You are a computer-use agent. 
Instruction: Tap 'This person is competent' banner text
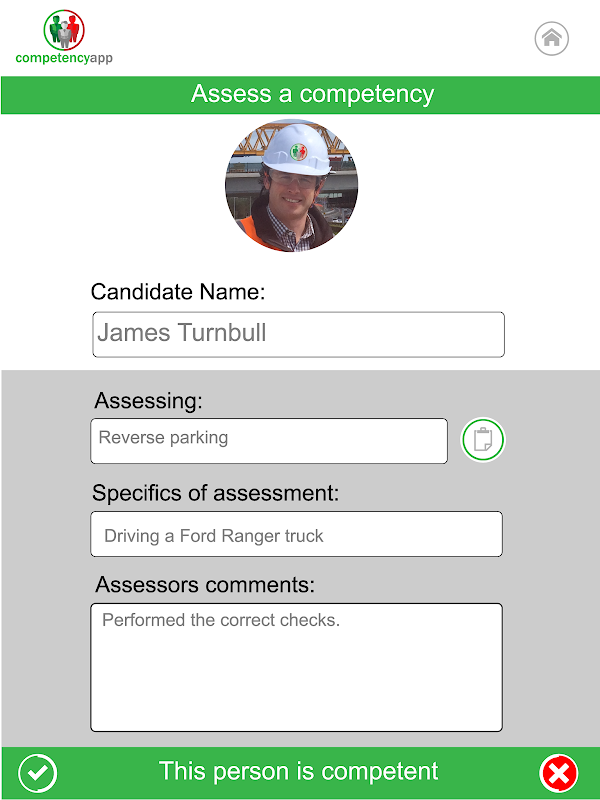click(x=298, y=771)
